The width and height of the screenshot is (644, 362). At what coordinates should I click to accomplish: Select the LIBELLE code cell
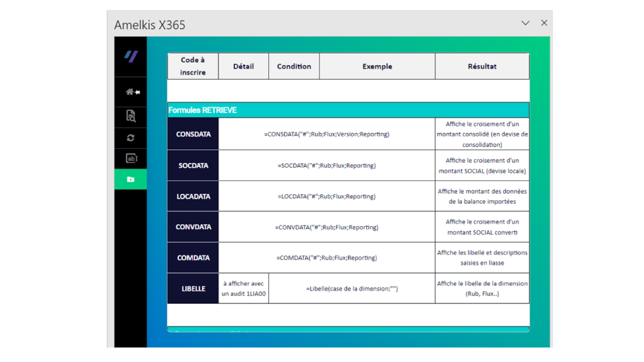pos(193,288)
